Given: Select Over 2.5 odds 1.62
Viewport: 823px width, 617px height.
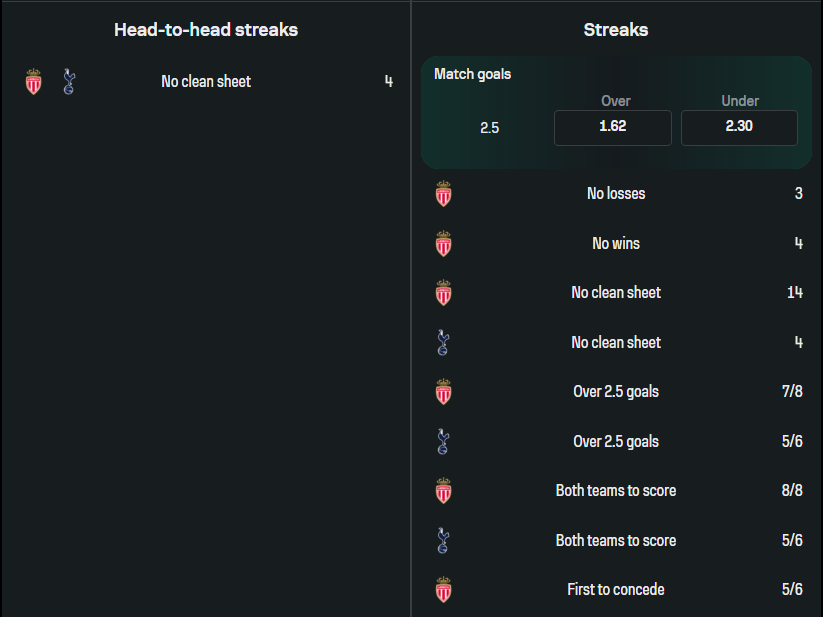Looking at the screenshot, I should (612, 128).
